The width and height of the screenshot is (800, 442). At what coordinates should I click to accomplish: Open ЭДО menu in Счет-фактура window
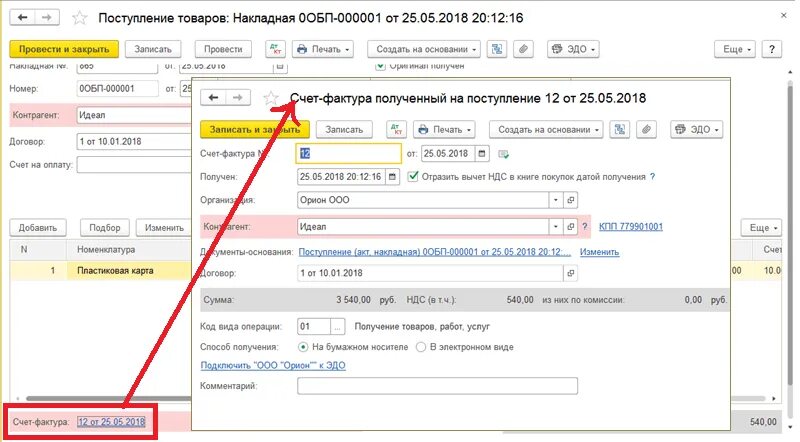pyautogui.click(x=696, y=130)
